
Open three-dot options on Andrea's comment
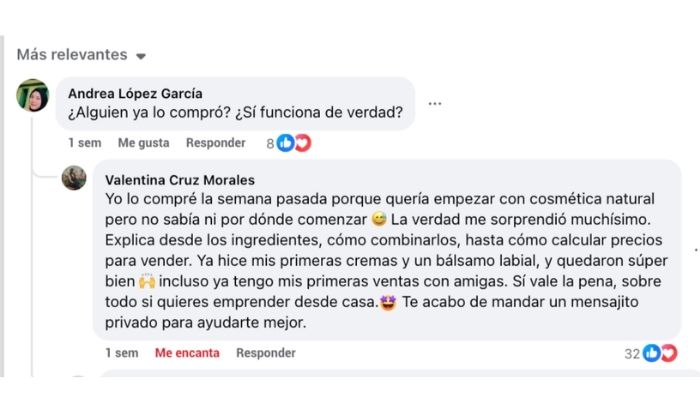tap(434, 103)
